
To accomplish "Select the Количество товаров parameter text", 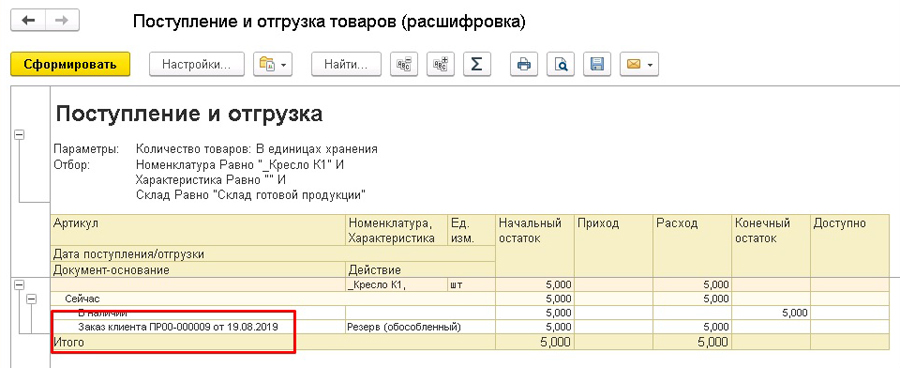I will point(257,149).
